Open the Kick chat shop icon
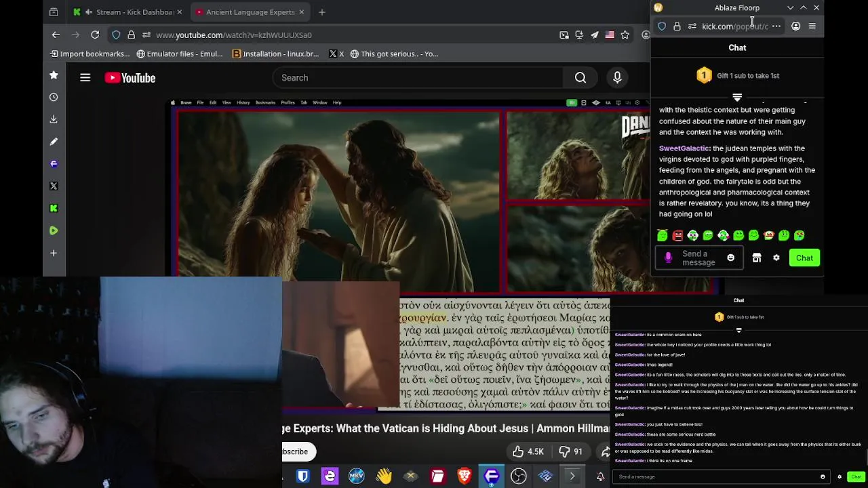The height and width of the screenshot is (488, 868). click(757, 258)
